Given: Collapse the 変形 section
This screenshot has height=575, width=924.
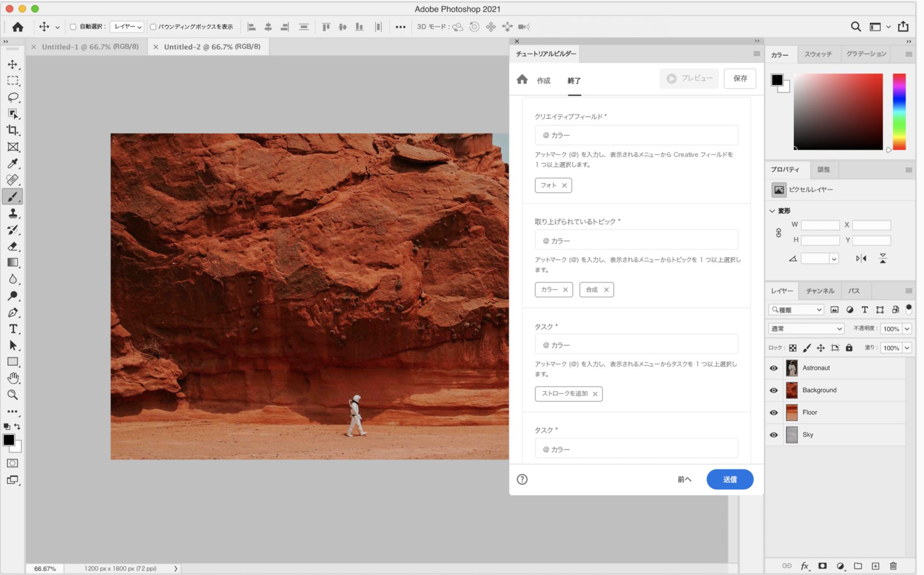Looking at the screenshot, I should (772, 211).
